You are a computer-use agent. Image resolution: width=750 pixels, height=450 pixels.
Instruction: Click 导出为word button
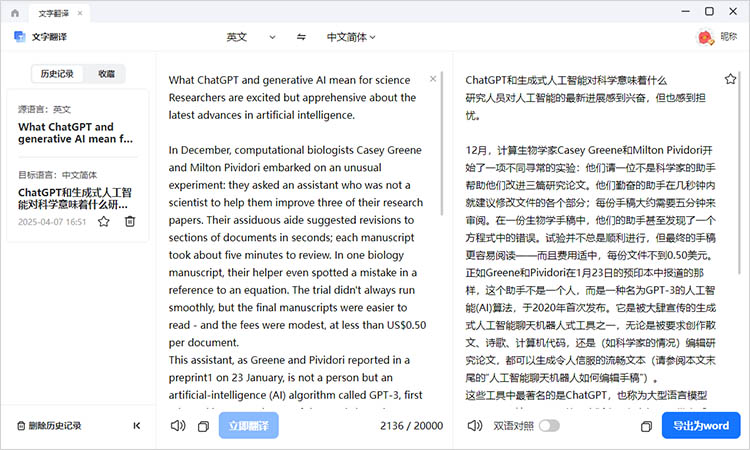701,425
